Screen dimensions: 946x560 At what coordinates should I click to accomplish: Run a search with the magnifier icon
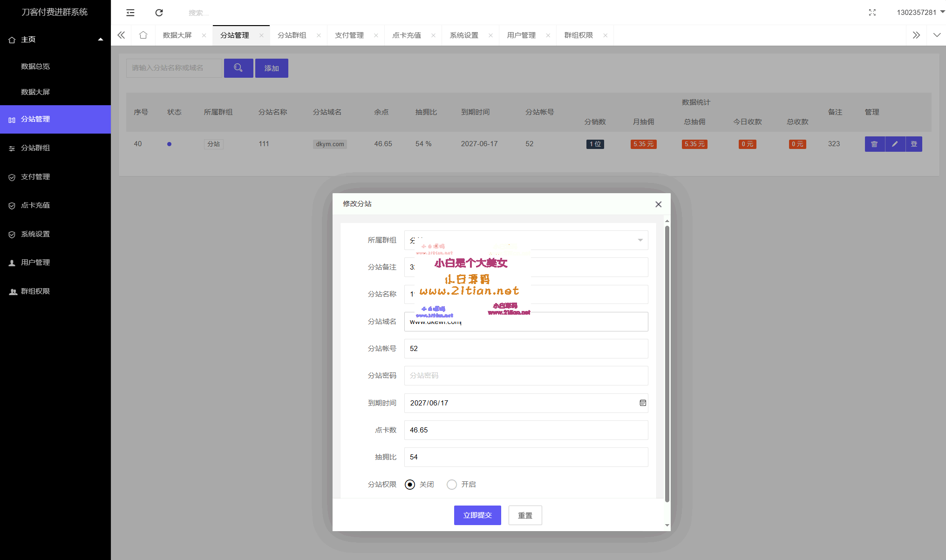coord(238,68)
